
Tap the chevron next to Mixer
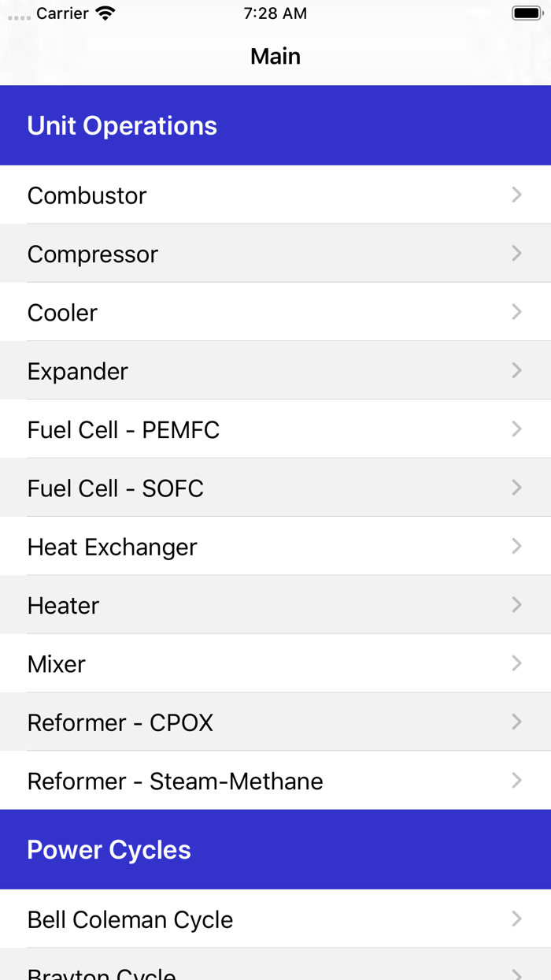[516, 663]
